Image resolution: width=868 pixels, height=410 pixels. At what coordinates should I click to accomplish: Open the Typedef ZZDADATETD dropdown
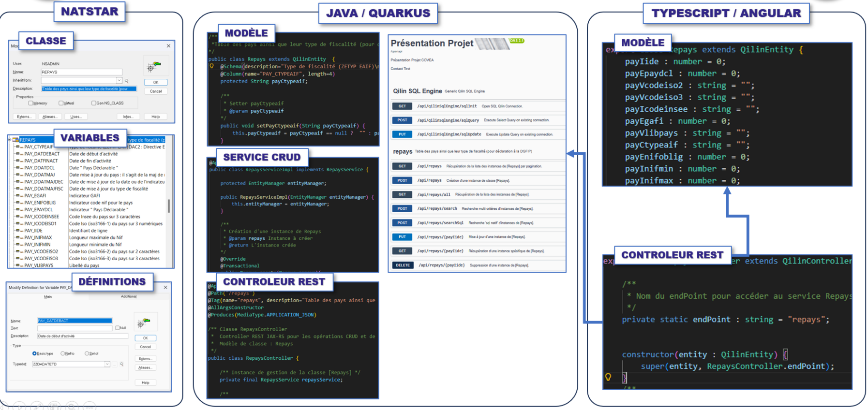107,364
